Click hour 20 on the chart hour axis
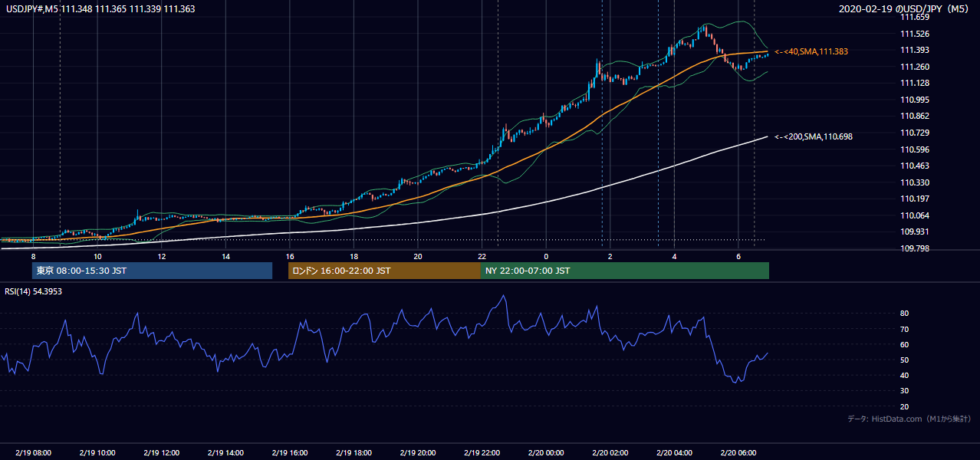 click(417, 256)
